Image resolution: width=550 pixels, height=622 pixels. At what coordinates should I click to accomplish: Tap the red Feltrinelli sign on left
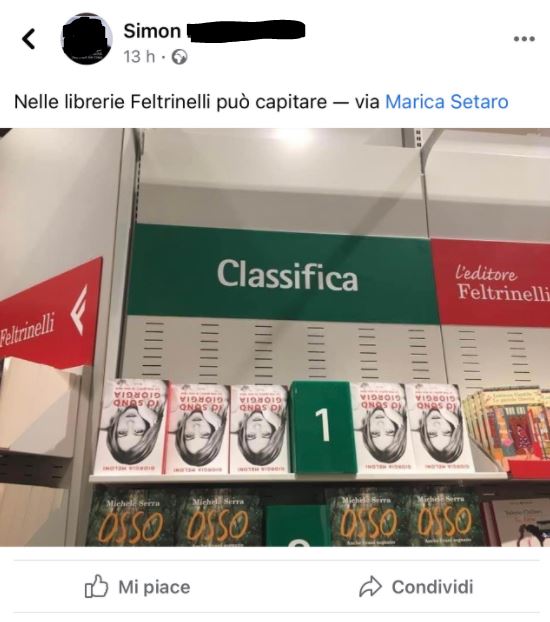pos(50,313)
